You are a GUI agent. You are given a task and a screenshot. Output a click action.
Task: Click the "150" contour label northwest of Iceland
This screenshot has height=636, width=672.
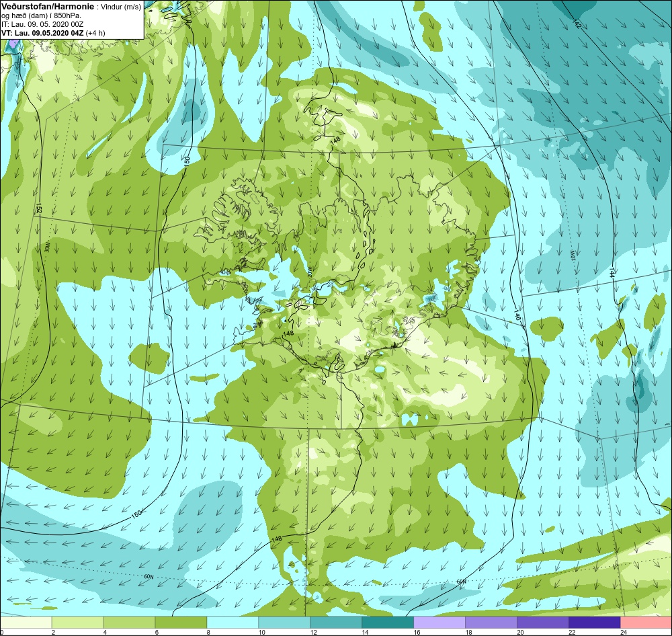click(x=187, y=161)
